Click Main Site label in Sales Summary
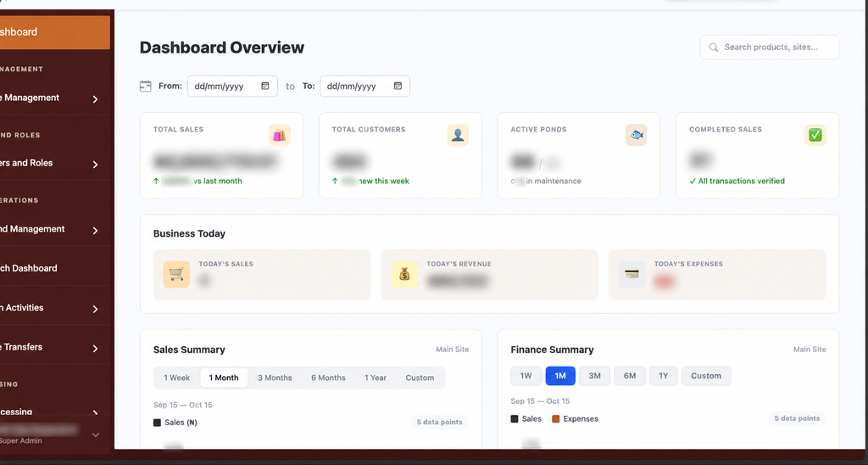The width and height of the screenshot is (868, 465). point(453,350)
